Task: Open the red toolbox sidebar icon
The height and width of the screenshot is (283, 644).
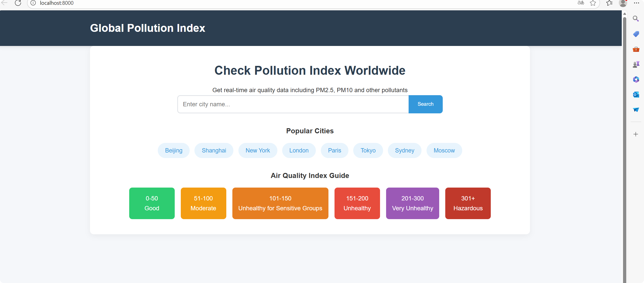Action: (x=636, y=49)
